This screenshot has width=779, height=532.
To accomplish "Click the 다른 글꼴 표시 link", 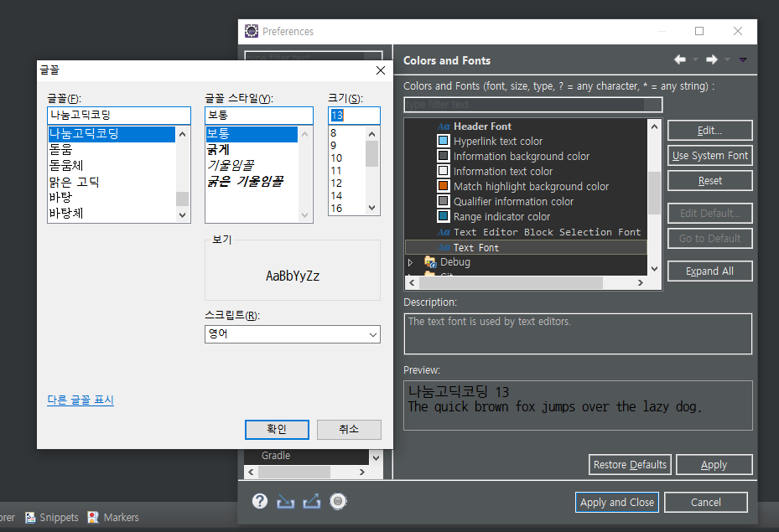I will click(80, 401).
